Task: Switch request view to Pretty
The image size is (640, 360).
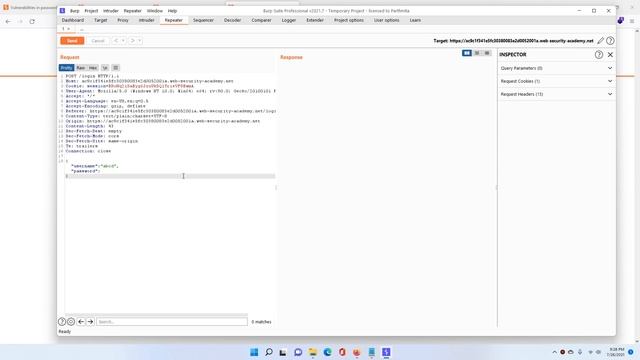Action: click(x=66, y=68)
